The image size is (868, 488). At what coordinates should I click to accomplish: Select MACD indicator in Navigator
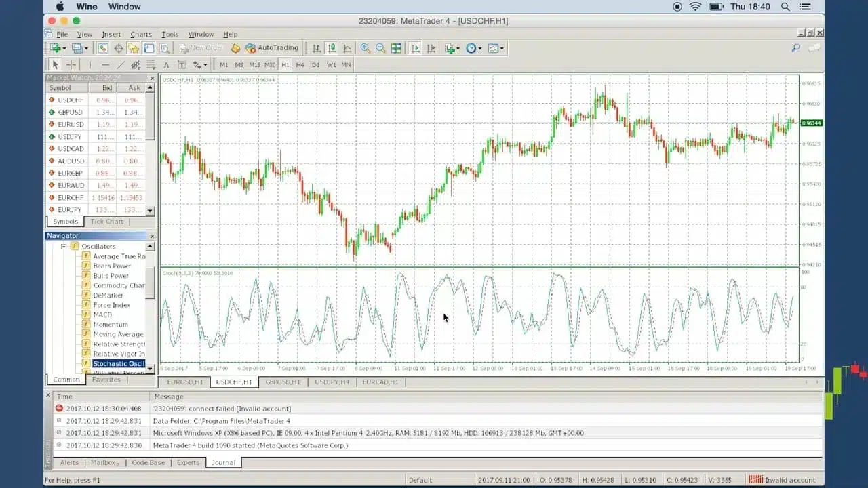click(x=102, y=315)
